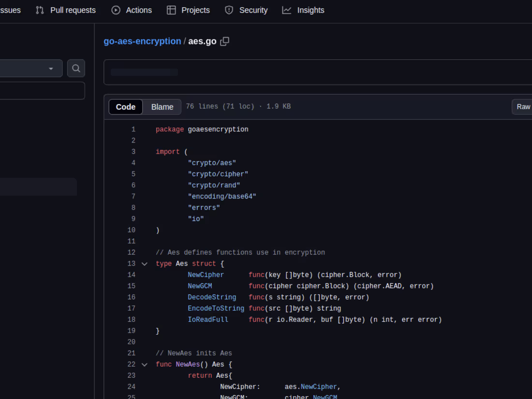Click EncodeToString on line 17

(x=216, y=309)
